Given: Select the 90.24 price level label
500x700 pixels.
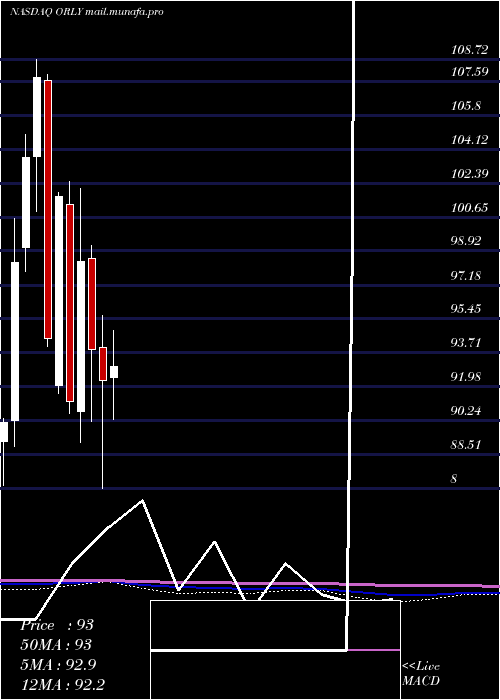Looking at the screenshot, I should (467, 411).
